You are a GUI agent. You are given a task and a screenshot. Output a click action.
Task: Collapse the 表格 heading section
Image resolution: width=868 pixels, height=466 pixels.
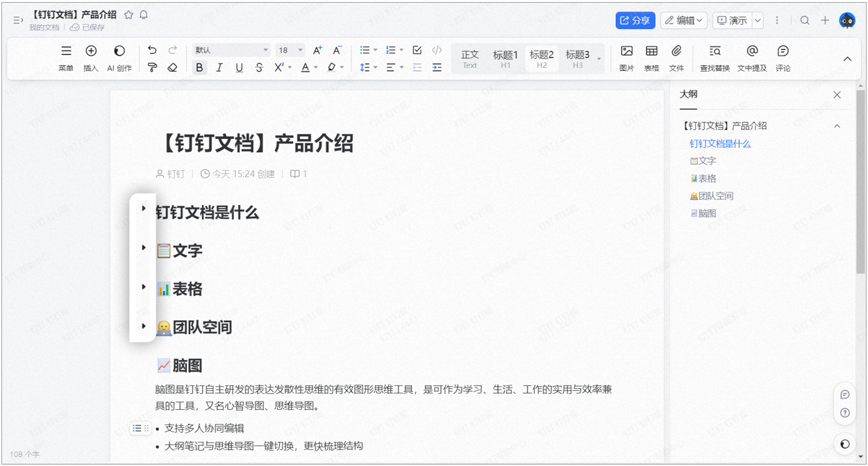[x=143, y=286]
